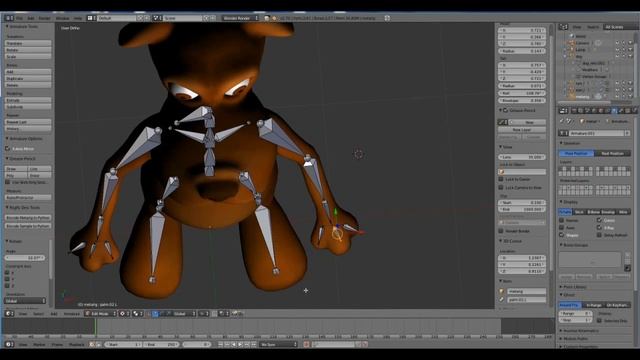Enable the translate manipulator arrow icon

point(155,313)
